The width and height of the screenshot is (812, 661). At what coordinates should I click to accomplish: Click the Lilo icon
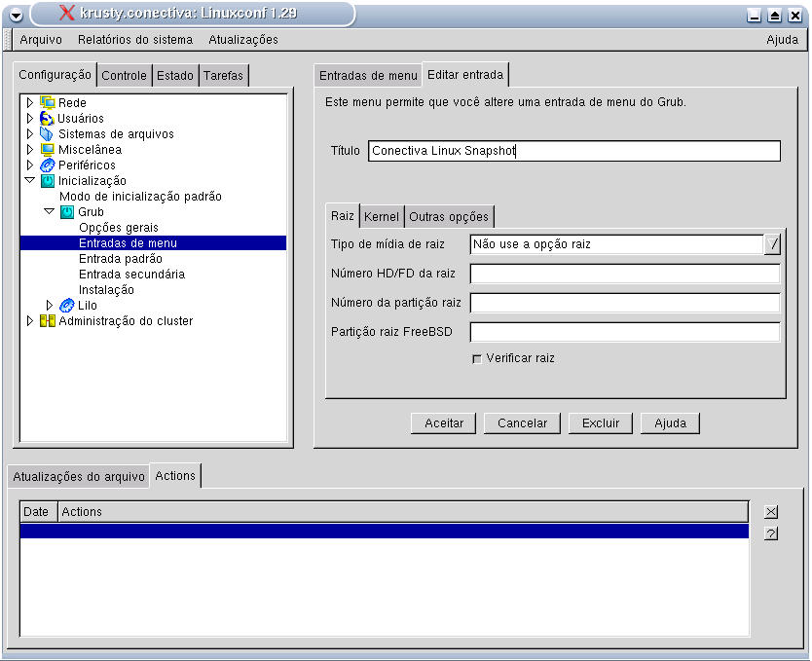[x=67, y=306]
